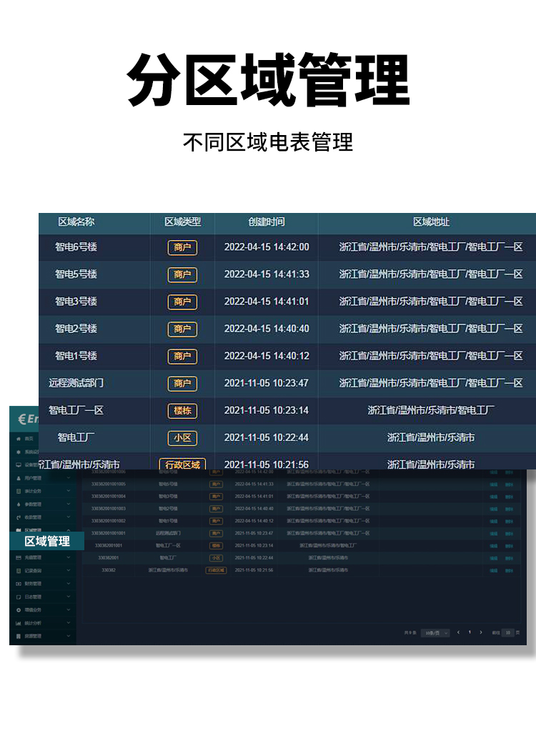The width and height of the screenshot is (536, 756).
Task: Click the 表计业务 meter icon in sidebar
Action: point(19,491)
